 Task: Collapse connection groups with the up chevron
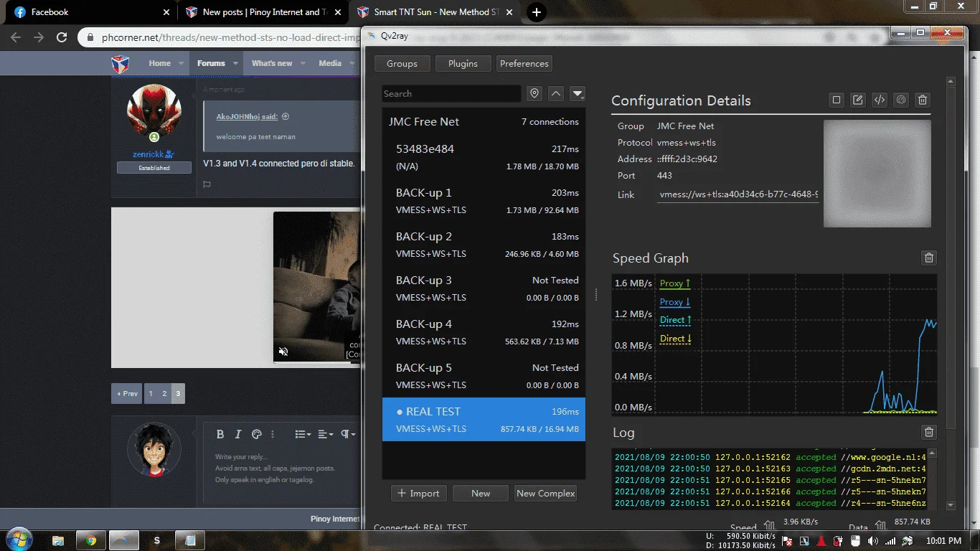(x=556, y=94)
